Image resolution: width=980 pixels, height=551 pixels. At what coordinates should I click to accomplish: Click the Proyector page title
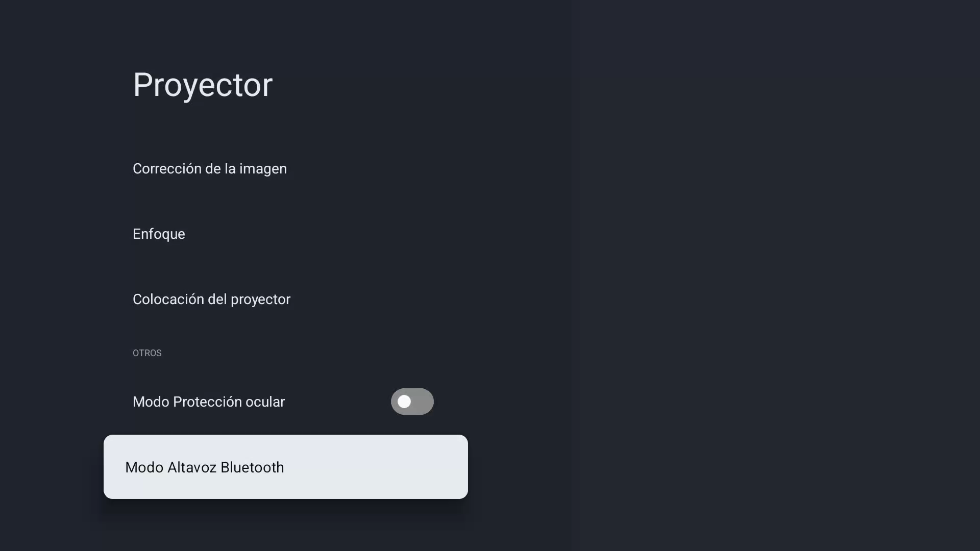[x=203, y=85]
